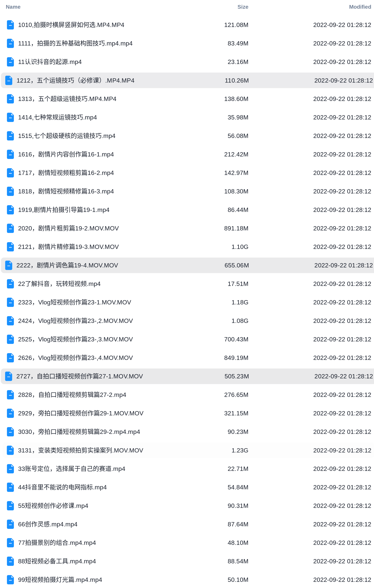Open file 2121，剧情片精修篇19-3.MOV.MOV
374x588 pixels.
point(68,247)
